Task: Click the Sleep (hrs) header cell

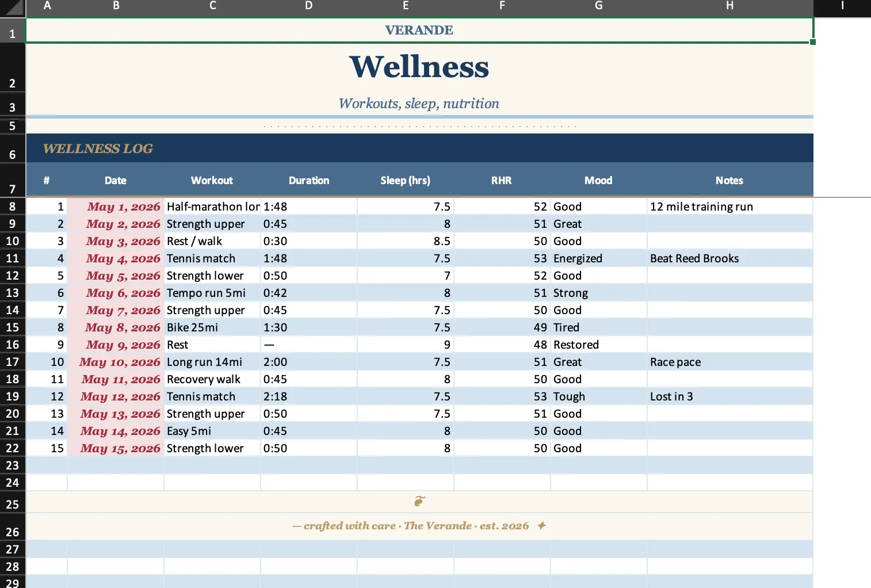Action: point(406,180)
